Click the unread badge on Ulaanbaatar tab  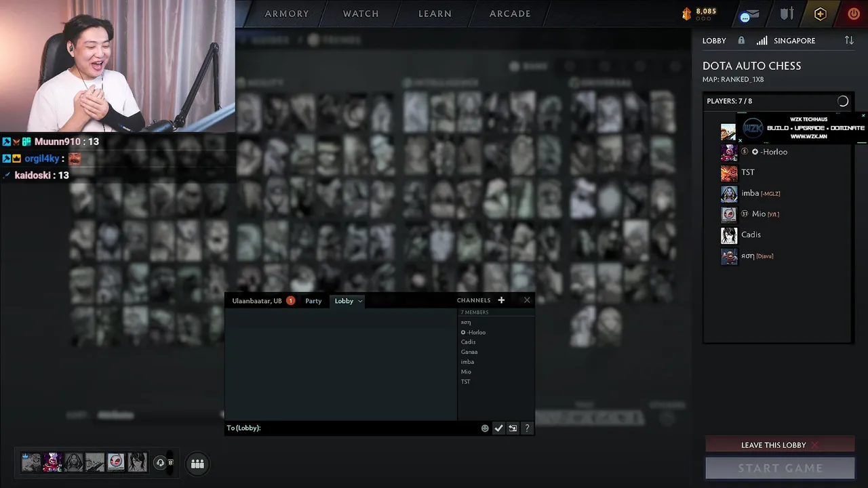290,301
